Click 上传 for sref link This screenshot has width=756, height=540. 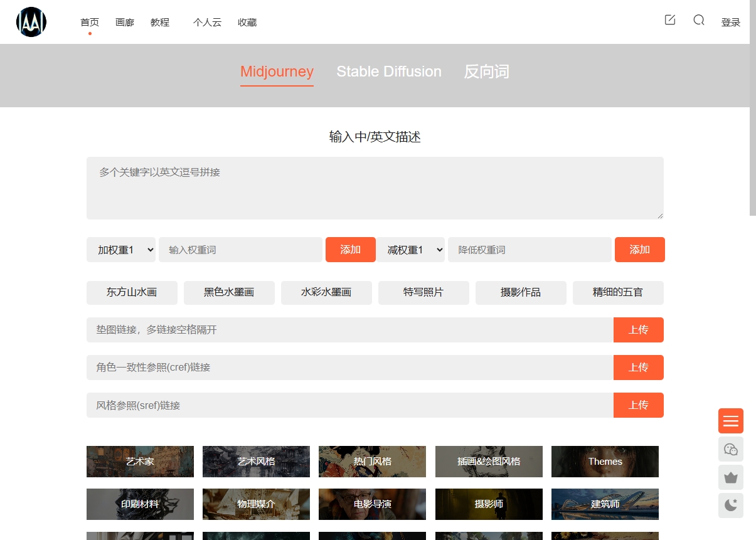point(639,405)
